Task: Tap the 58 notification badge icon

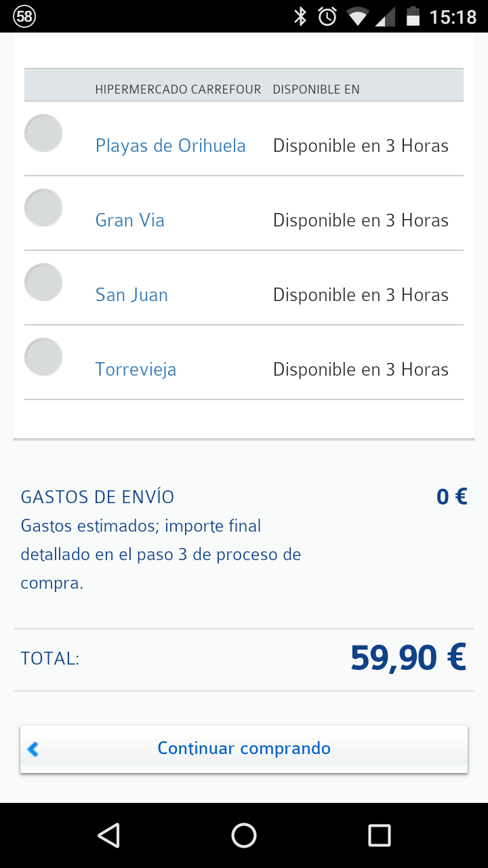Action: (24, 16)
